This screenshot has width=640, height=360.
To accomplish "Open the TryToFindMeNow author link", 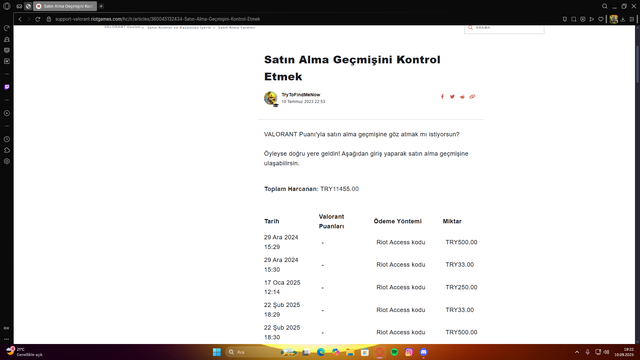I will [301, 95].
